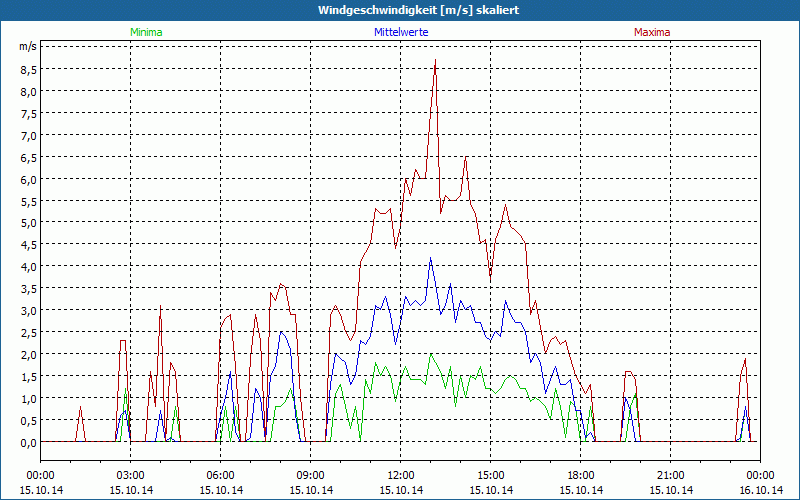Click the 8,7 m/s peak of the Maxima curve
800x500 pixels.
[435, 60]
